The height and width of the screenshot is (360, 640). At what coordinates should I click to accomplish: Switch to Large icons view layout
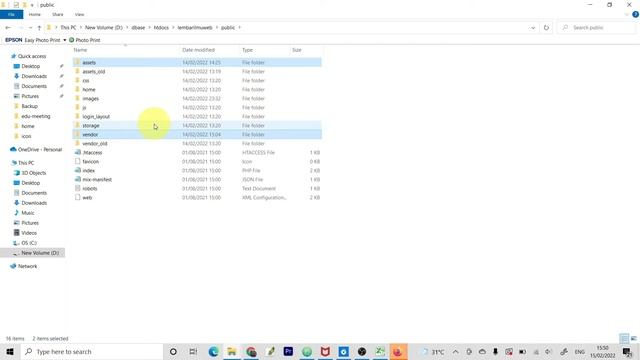coord(633,338)
